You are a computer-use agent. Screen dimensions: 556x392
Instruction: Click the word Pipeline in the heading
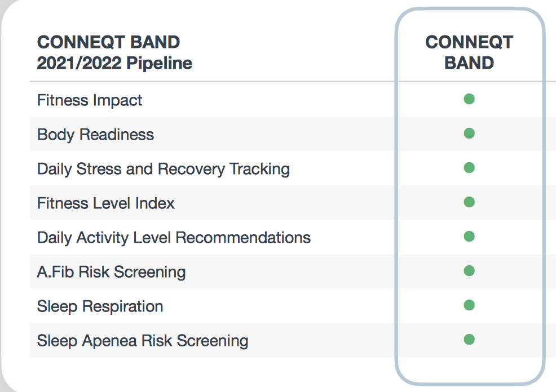pyautogui.click(x=159, y=63)
